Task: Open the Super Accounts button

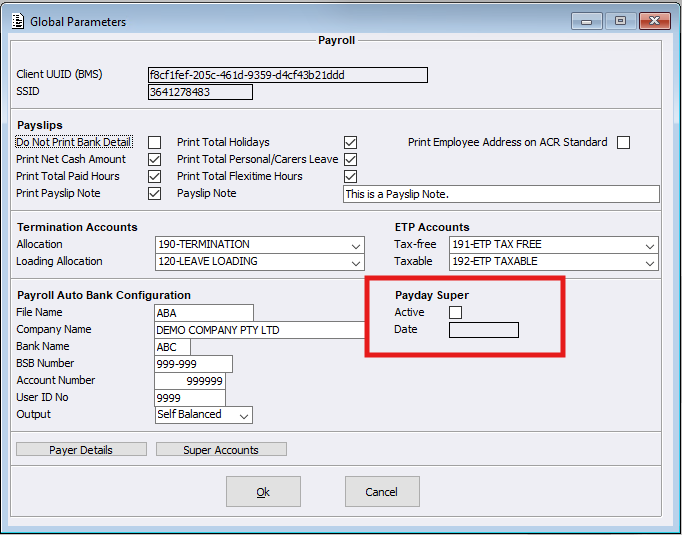Action: [221, 450]
